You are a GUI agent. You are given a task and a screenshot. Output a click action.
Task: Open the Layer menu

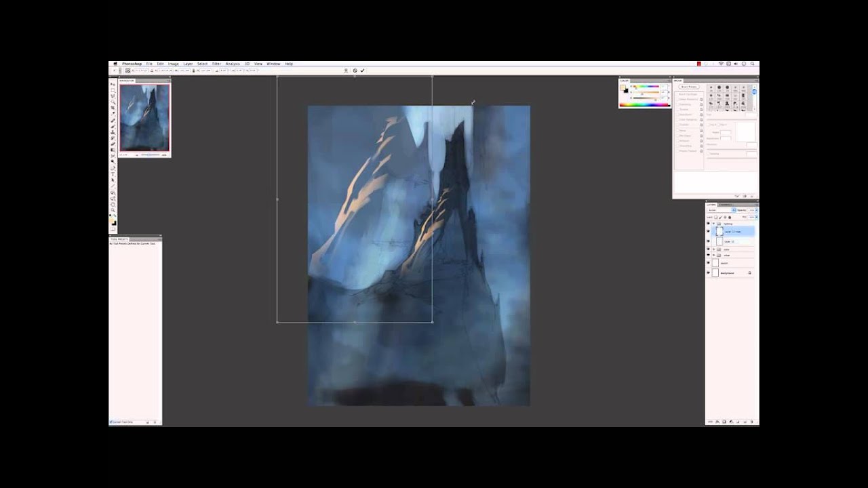tap(188, 64)
